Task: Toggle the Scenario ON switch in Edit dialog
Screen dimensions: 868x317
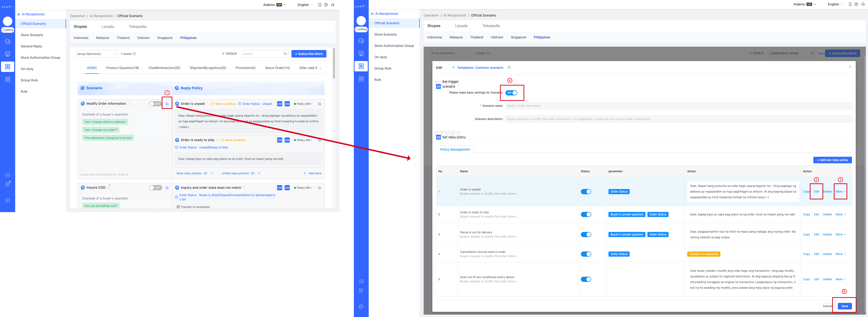Action: click(512, 93)
